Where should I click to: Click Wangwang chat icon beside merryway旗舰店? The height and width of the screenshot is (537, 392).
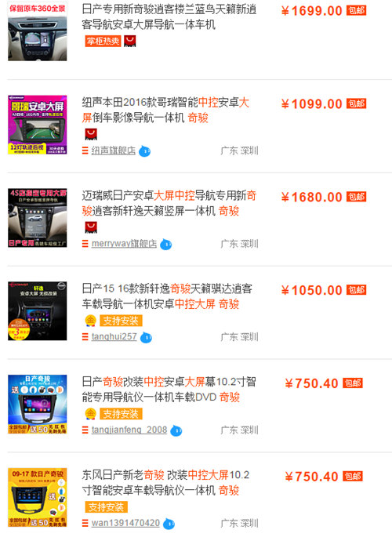166,244
